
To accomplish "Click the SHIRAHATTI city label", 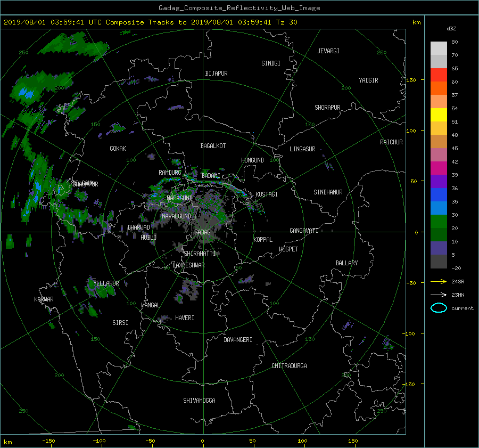I will tap(200, 254).
